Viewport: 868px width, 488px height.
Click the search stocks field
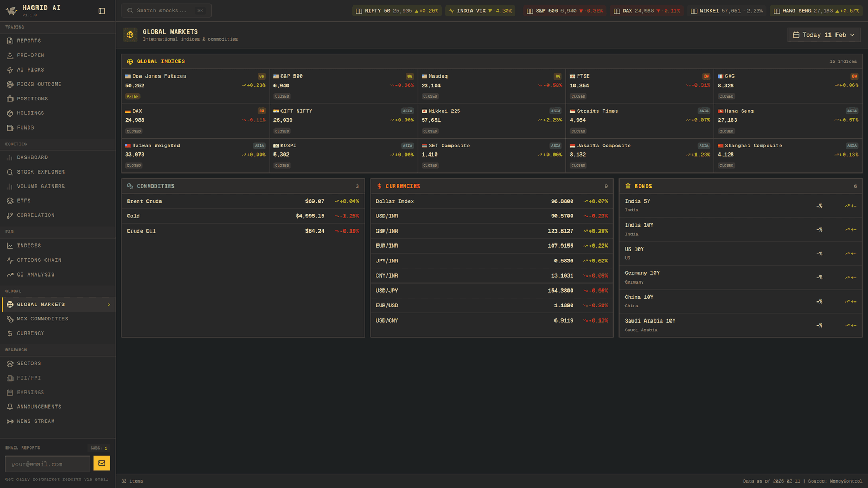click(166, 11)
